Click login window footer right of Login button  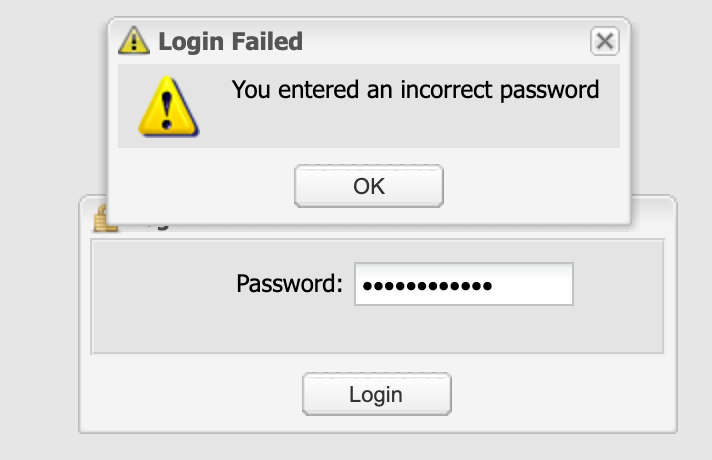click(563, 394)
